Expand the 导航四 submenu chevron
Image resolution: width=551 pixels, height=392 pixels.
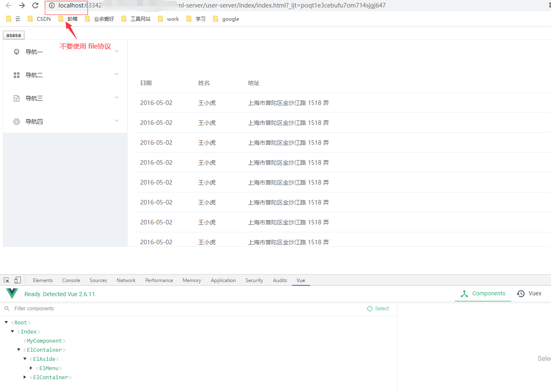pyautogui.click(x=117, y=121)
